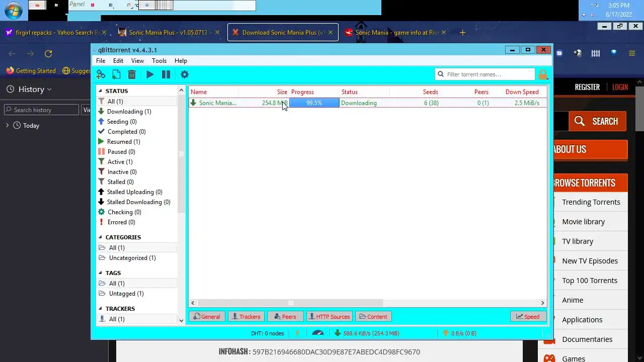644x362 pixels.
Task: Close the firgirl repacks Yahoo Search tab
Action: point(105,32)
